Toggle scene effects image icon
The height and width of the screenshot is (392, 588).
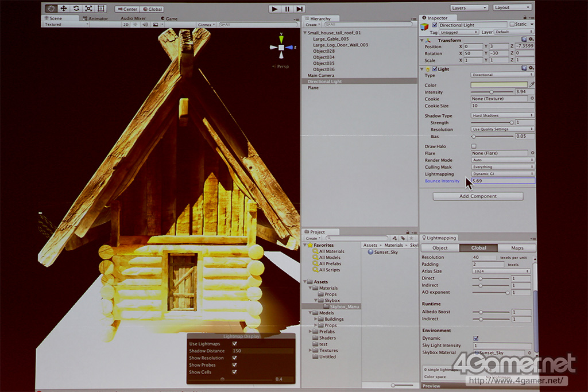point(155,25)
